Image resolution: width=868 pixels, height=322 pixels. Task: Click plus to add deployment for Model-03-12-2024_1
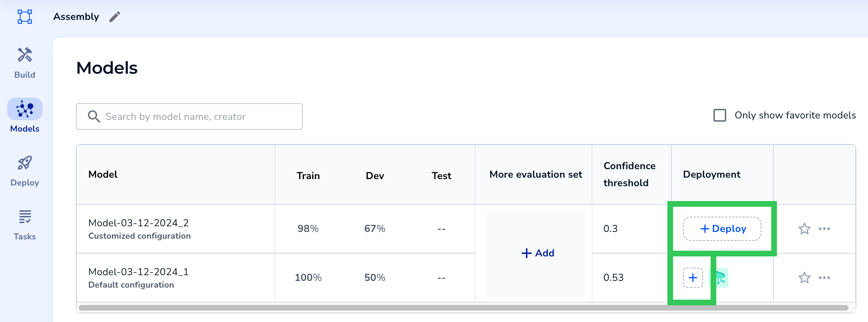click(693, 278)
